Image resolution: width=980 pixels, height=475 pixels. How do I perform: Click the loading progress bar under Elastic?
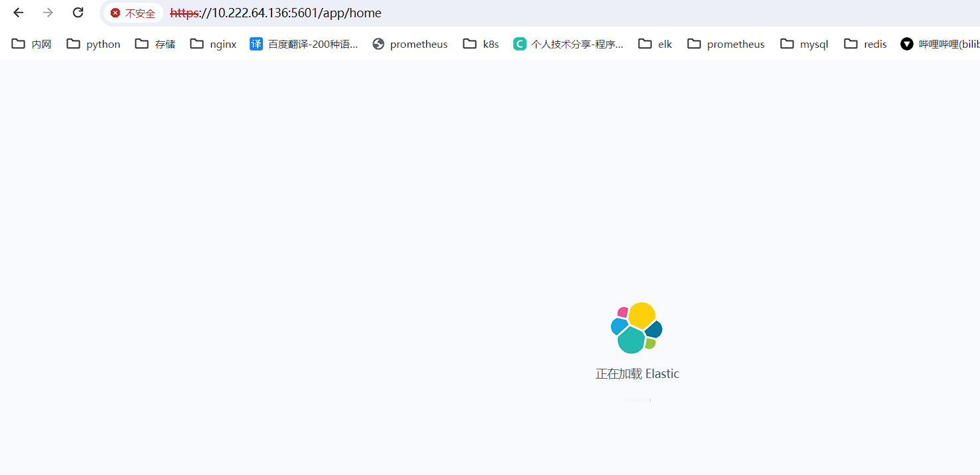(x=637, y=400)
